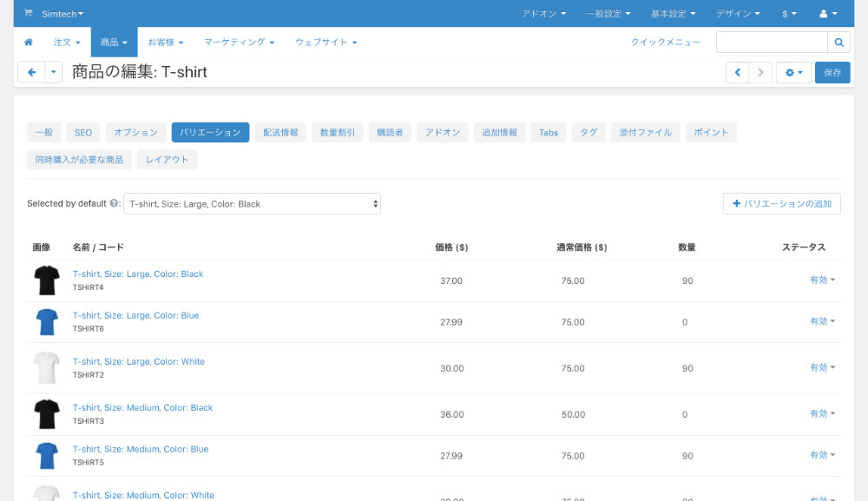
Task: Click バリエーションの追加 button
Action: (x=782, y=204)
